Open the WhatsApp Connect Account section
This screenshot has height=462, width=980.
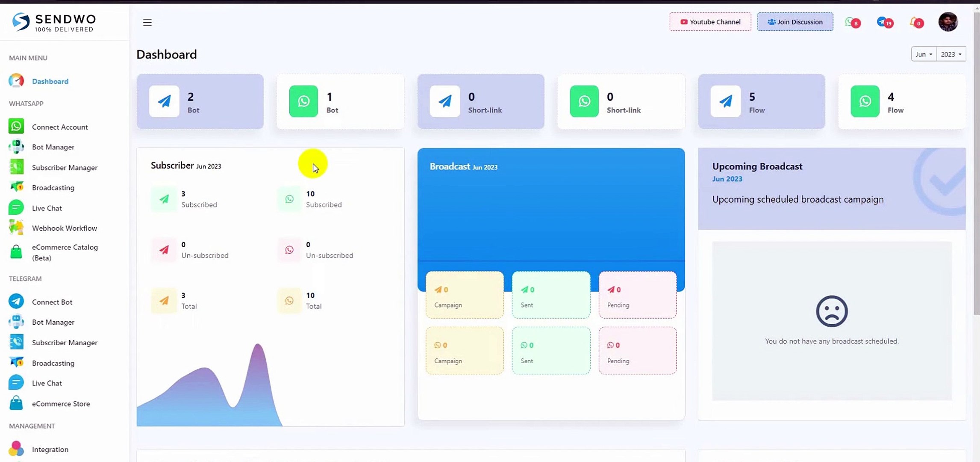59,127
